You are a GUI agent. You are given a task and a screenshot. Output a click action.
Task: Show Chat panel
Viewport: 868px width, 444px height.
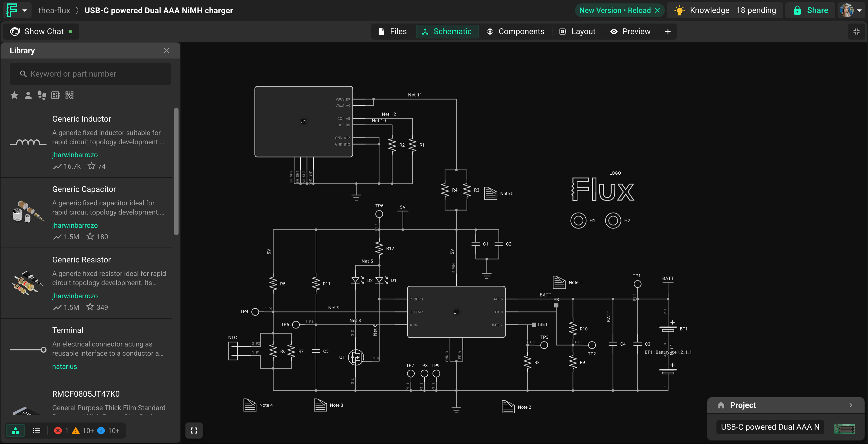coord(41,31)
